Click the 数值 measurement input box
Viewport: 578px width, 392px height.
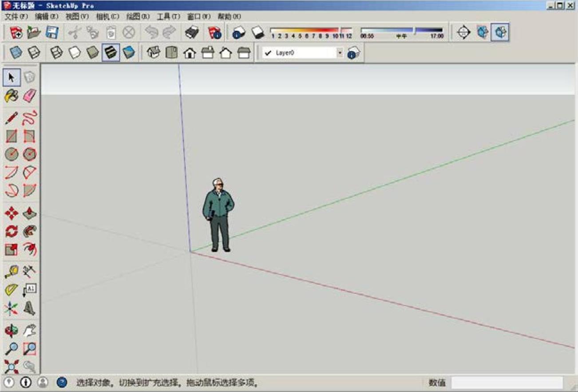507,383
